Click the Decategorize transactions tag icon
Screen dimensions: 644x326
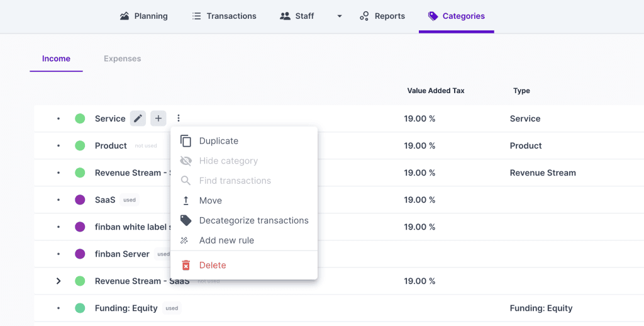click(x=186, y=220)
